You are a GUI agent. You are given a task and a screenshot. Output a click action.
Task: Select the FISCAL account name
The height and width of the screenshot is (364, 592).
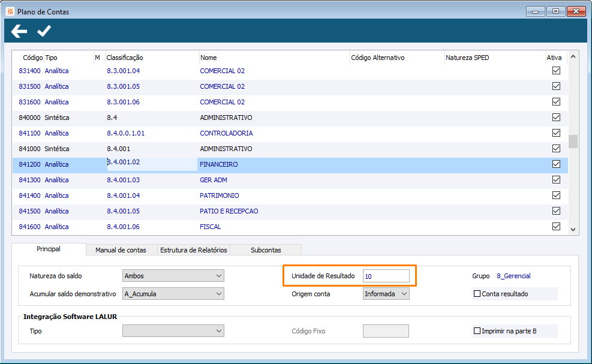(x=211, y=227)
